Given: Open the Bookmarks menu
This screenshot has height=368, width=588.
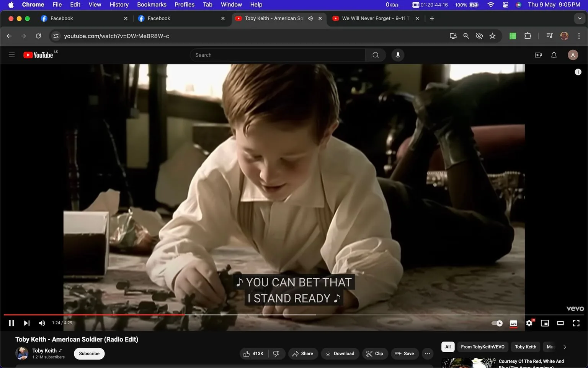Looking at the screenshot, I should [x=151, y=4].
